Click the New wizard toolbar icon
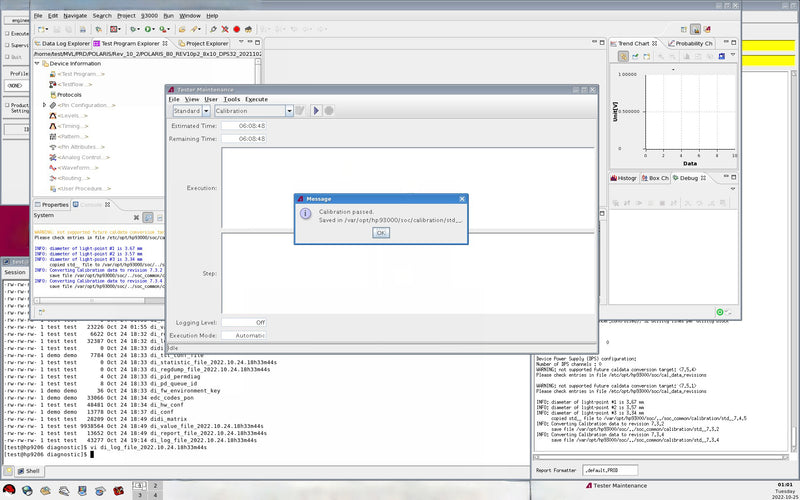800x500 pixels. (x=43, y=30)
